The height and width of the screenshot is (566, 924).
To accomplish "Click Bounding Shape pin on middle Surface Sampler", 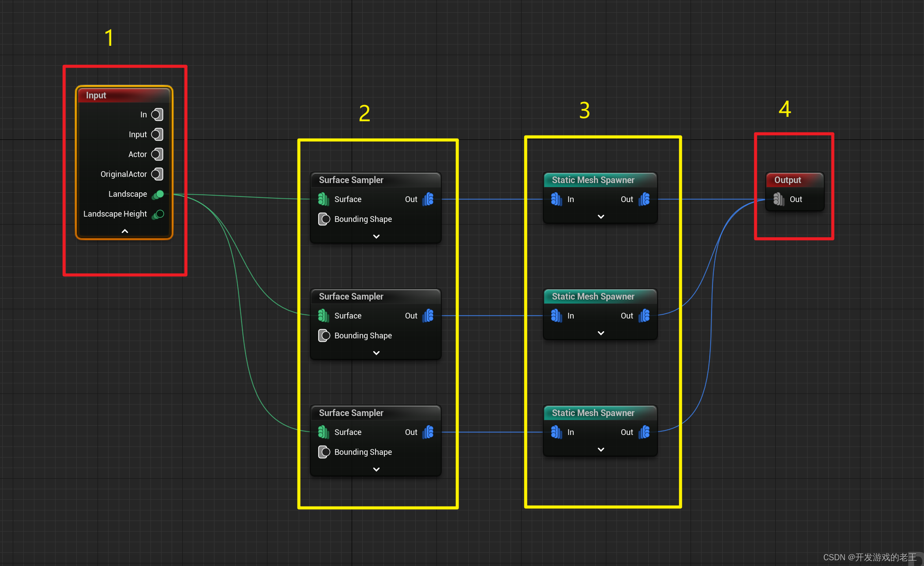I will coord(324,336).
